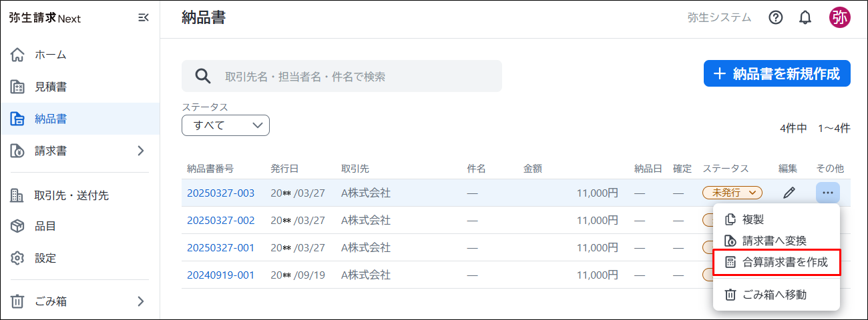The width and height of the screenshot is (868, 320).
Task: Click the user avatar icon
Action: coord(839,18)
